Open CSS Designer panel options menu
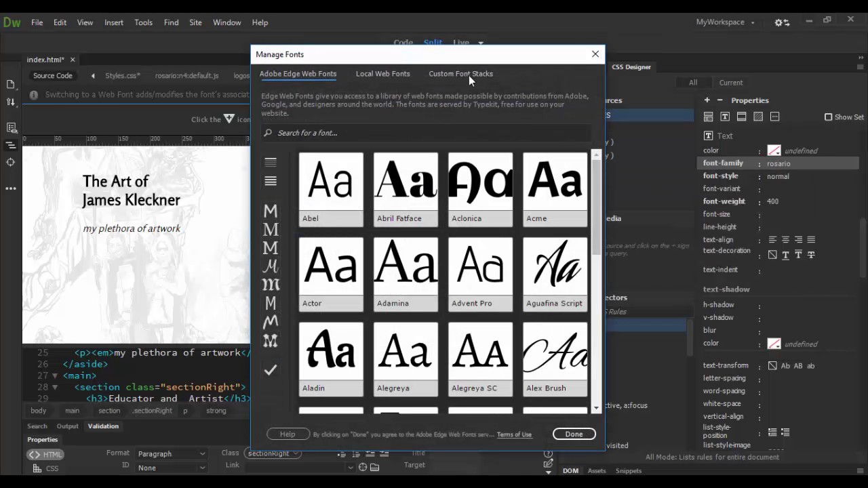The image size is (868, 488). pyautogui.click(x=861, y=67)
